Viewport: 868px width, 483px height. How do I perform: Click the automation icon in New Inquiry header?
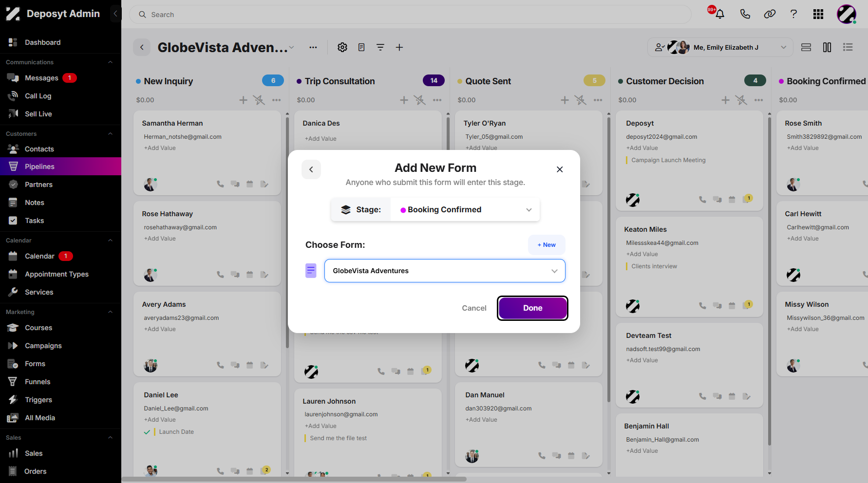(259, 100)
